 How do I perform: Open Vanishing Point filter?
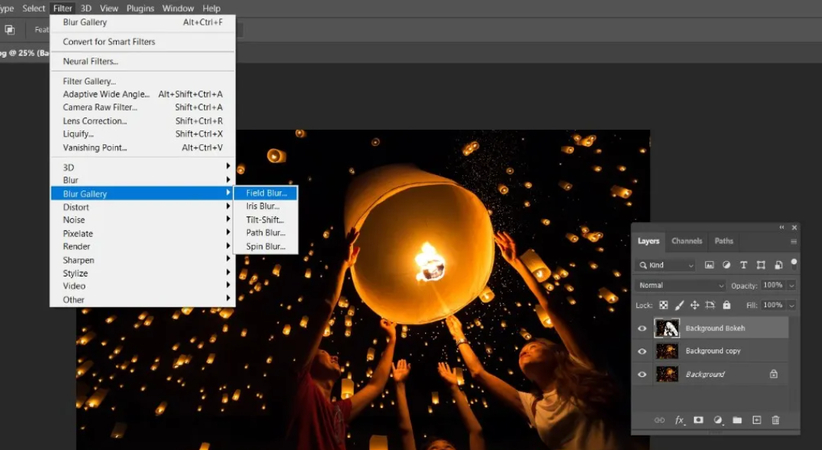[x=143, y=147]
